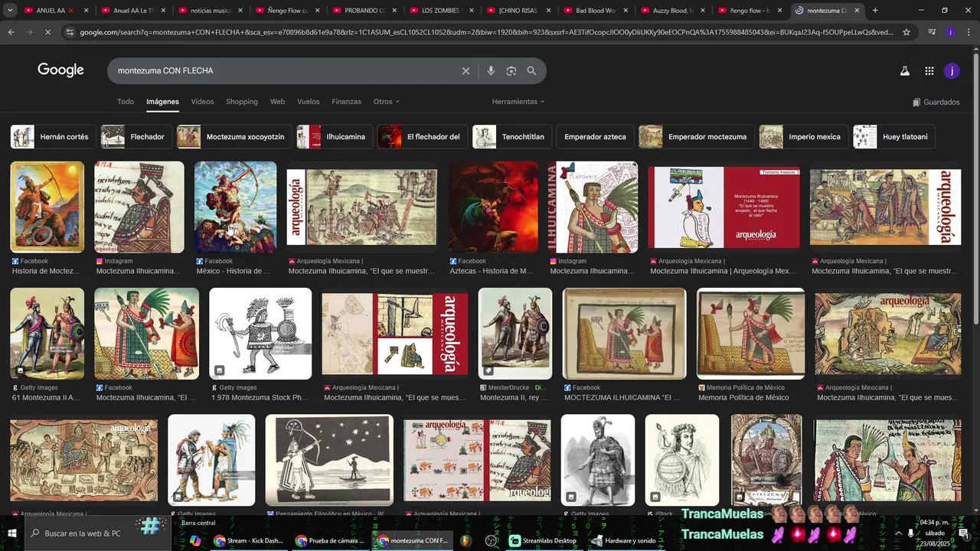Open the Google apps grid
The width and height of the screenshot is (980, 551).
pyautogui.click(x=929, y=70)
